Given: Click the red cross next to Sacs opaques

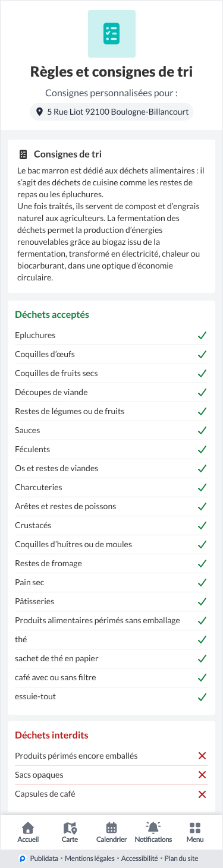Looking at the screenshot, I should pos(202,775).
